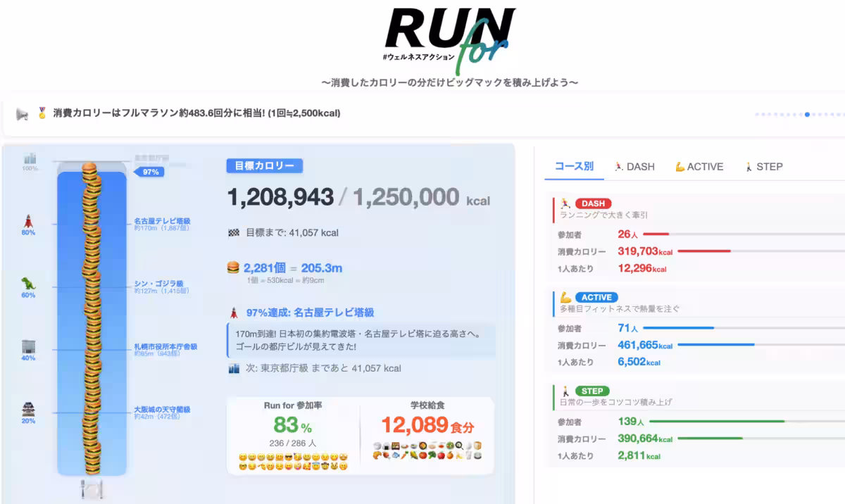845x504 pixels.
Task: Click the food emoji grid under 学校給食
Action: coord(427,451)
